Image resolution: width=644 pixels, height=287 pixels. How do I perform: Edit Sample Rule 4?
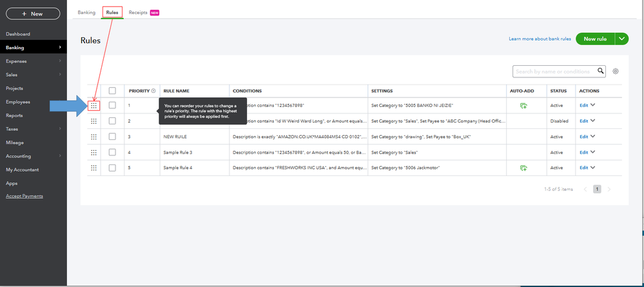point(583,168)
